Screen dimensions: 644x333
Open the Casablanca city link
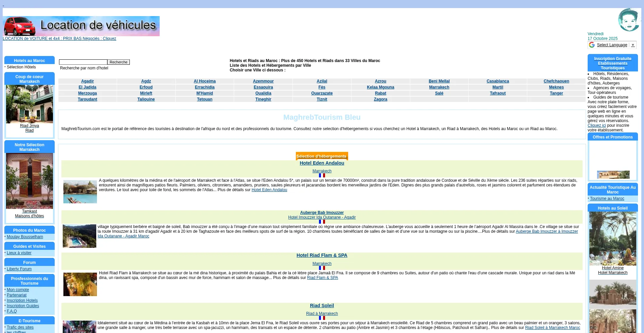[x=497, y=81]
